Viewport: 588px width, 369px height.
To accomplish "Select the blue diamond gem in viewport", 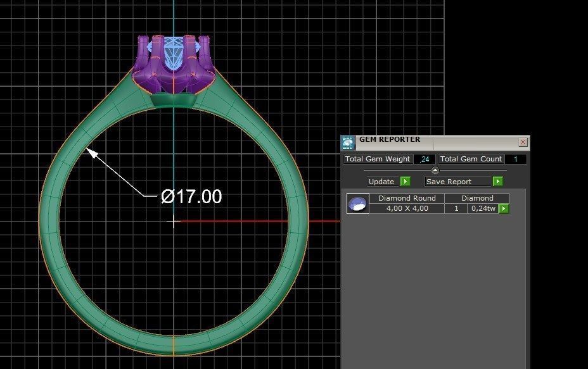I will pos(173,53).
